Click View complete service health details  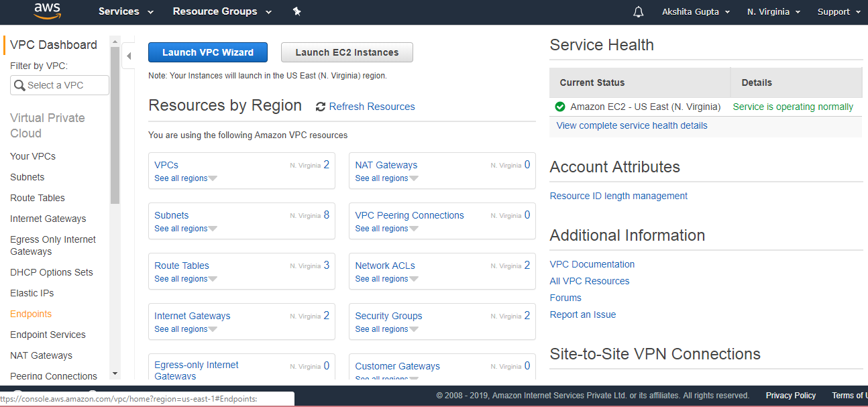(x=632, y=125)
